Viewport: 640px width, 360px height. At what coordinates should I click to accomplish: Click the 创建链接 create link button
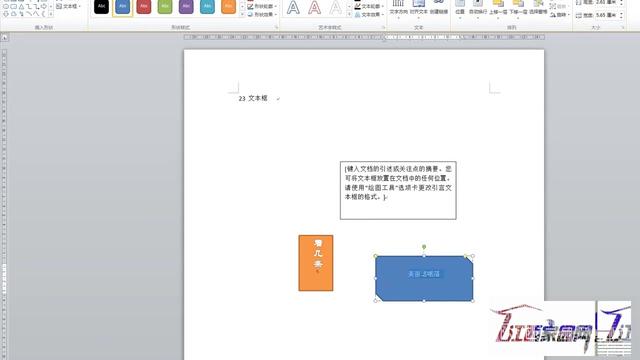439,7
